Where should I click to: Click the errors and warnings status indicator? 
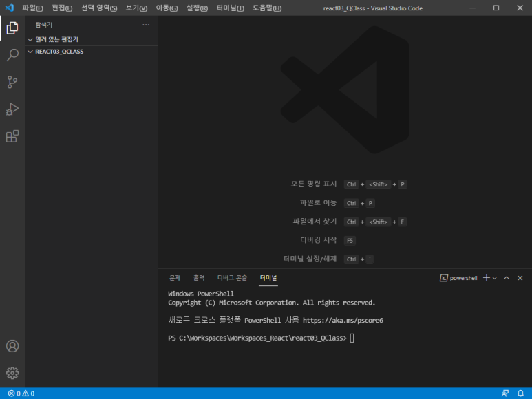pos(21,393)
